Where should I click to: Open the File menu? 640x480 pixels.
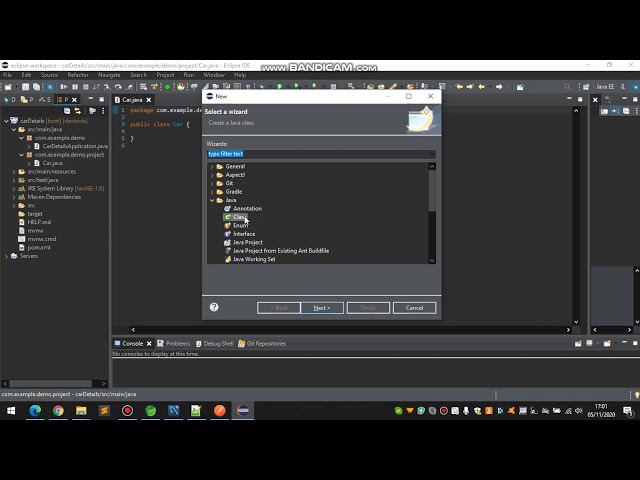pos(7,75)
